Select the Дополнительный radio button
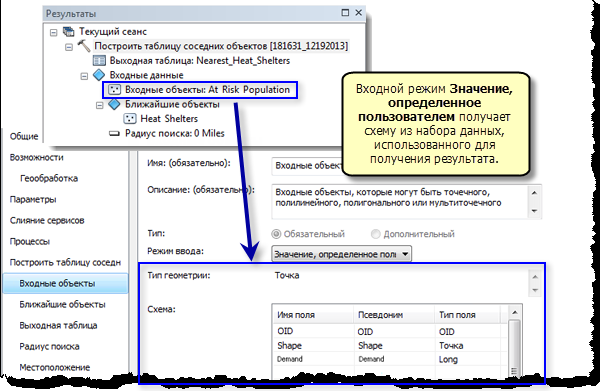 coord(376,234)
